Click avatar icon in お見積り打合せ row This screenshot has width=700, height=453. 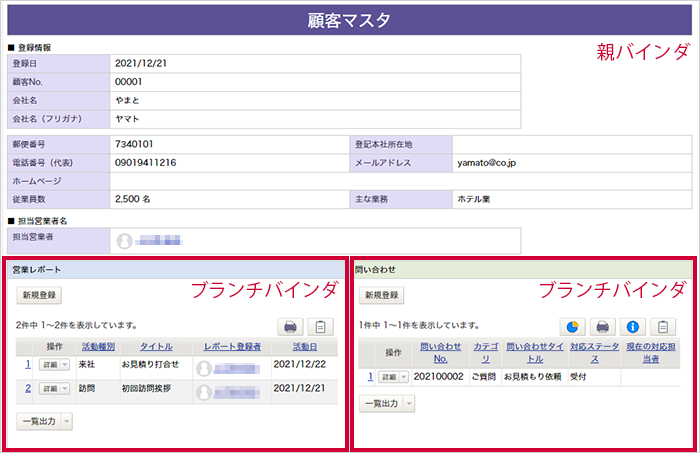(x=204, y=369)
